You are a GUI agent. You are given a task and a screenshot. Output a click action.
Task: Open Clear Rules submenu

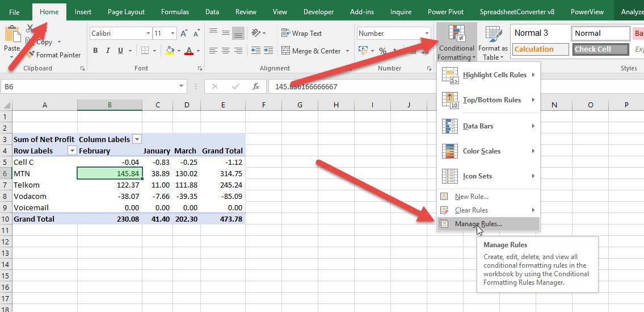(x=489, y=210)
